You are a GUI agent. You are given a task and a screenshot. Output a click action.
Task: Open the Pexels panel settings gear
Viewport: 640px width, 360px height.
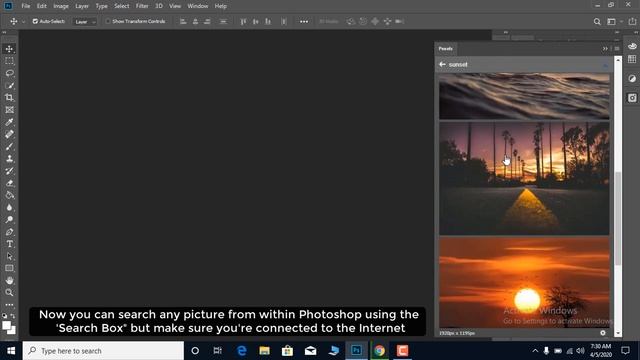pos(603,333)
